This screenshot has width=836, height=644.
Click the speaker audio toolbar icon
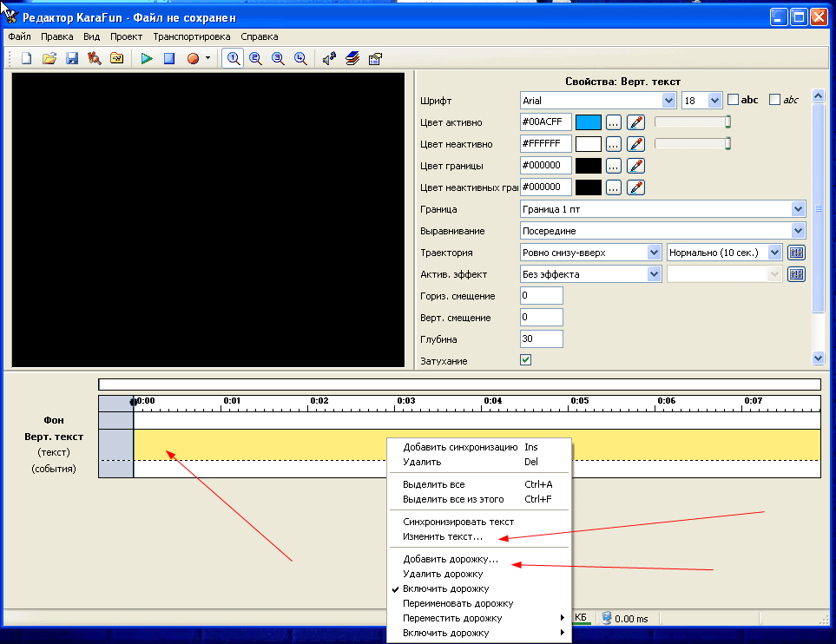[x=330, y=59]
